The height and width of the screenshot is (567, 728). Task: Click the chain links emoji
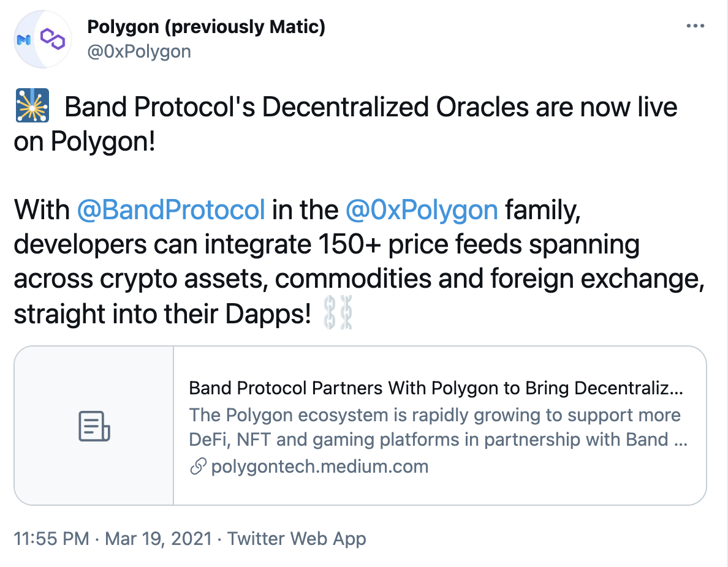coord(338,313)
